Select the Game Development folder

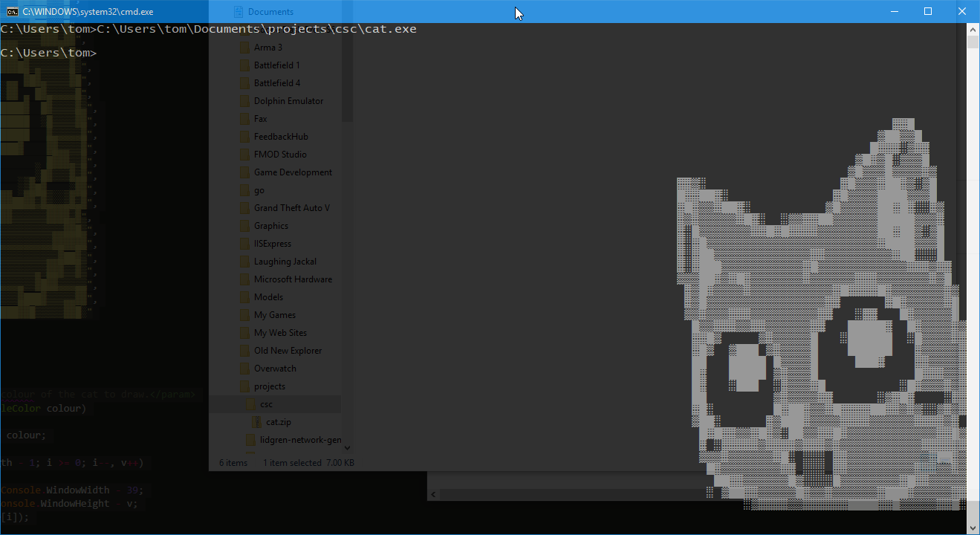293,172
